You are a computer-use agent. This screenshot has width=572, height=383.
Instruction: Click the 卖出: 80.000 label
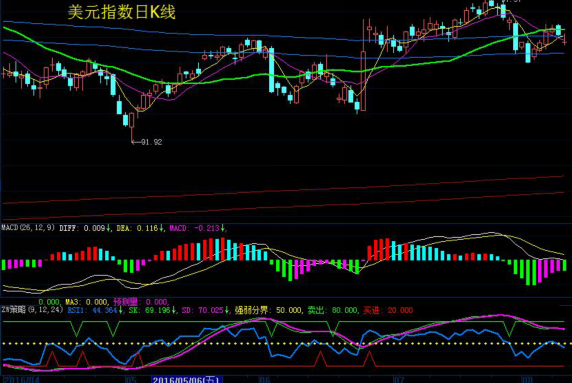click(x=333, y=310)
